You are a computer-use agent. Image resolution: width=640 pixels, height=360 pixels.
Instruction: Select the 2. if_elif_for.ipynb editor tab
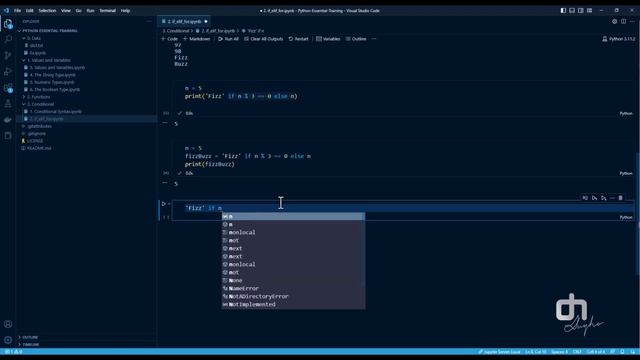[x=184, y=21]
